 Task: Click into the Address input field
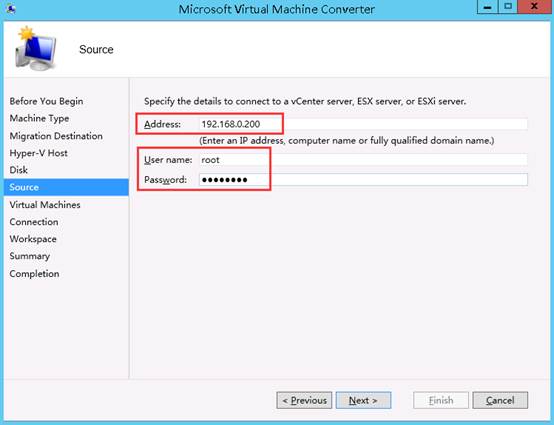click(x=363, y=124)
